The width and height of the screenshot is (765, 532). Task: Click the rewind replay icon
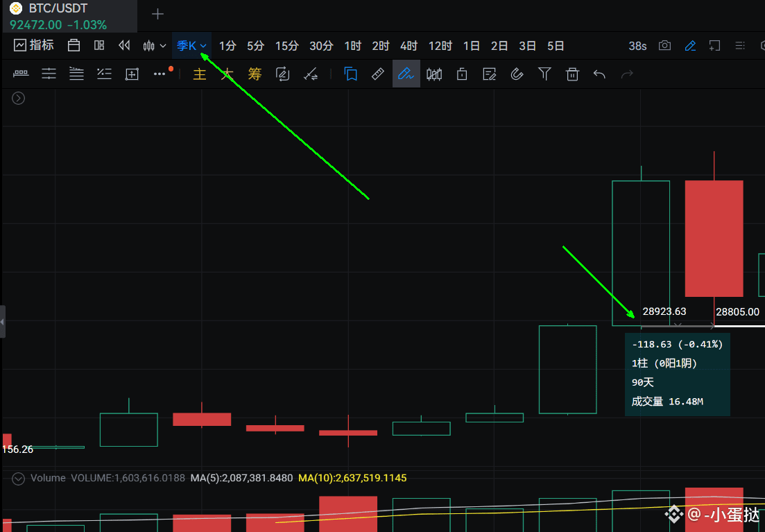[x=124, y=45]
